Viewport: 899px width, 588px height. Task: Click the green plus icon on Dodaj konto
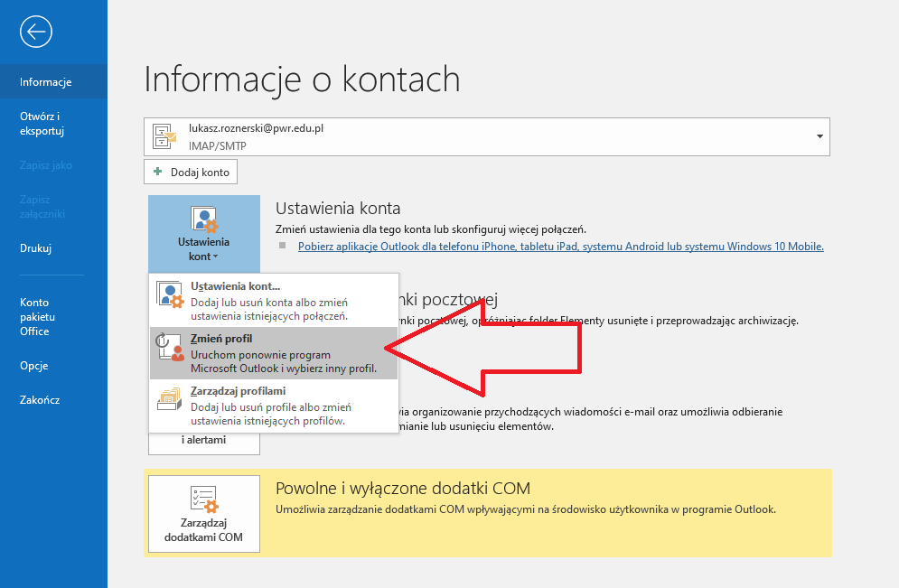pos(158,172)
